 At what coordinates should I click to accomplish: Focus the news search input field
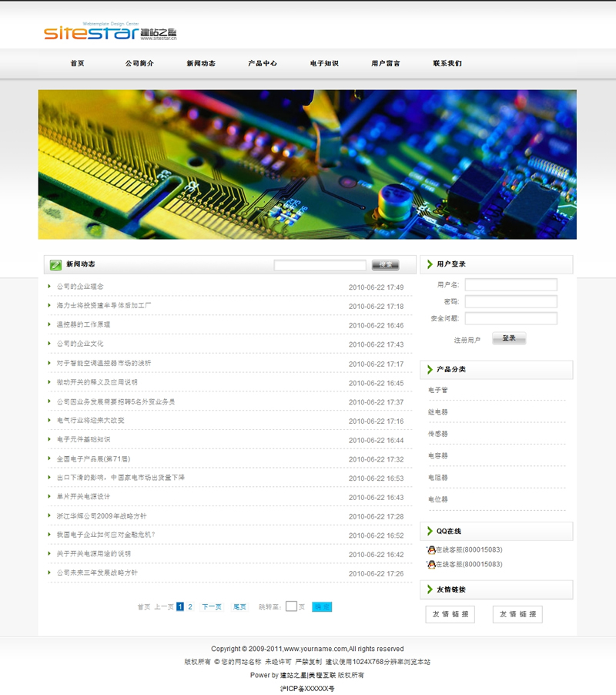tap(320, 265)
